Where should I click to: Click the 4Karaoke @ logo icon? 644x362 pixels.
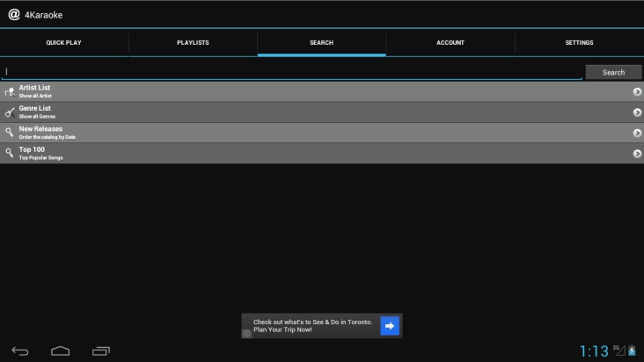[x=14, y=15]
